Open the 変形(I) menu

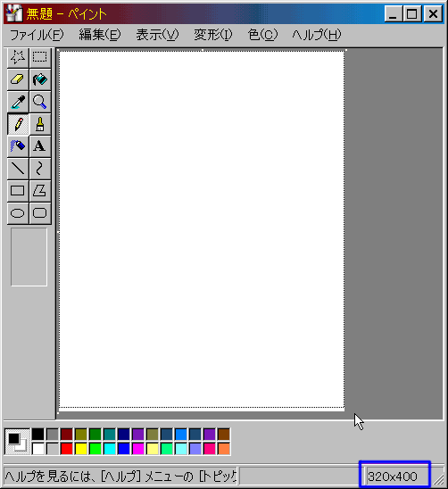[x=213, y=35]
